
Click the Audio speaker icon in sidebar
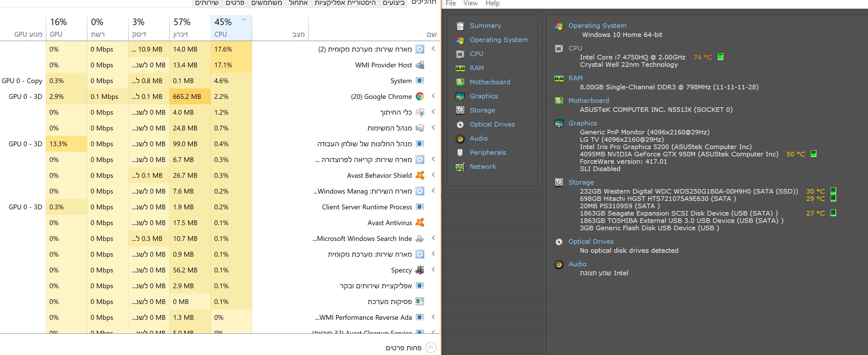(x=460, y=139)
